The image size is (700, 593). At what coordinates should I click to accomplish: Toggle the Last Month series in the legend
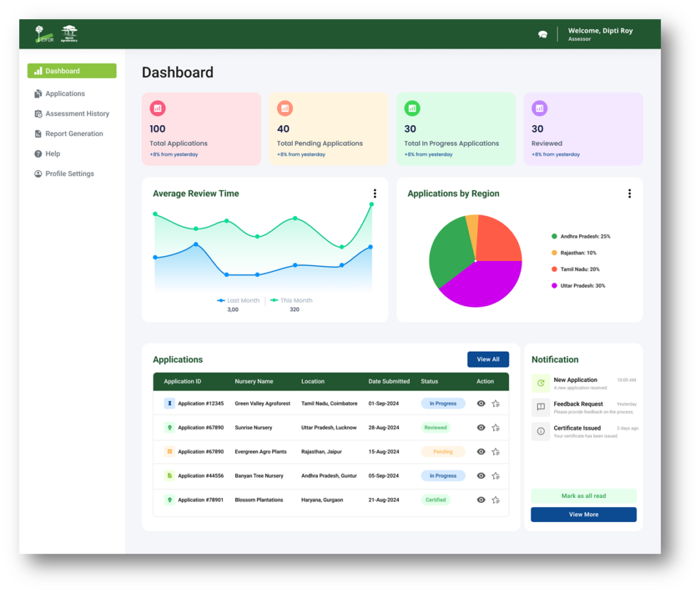click(x=239, y=300)
